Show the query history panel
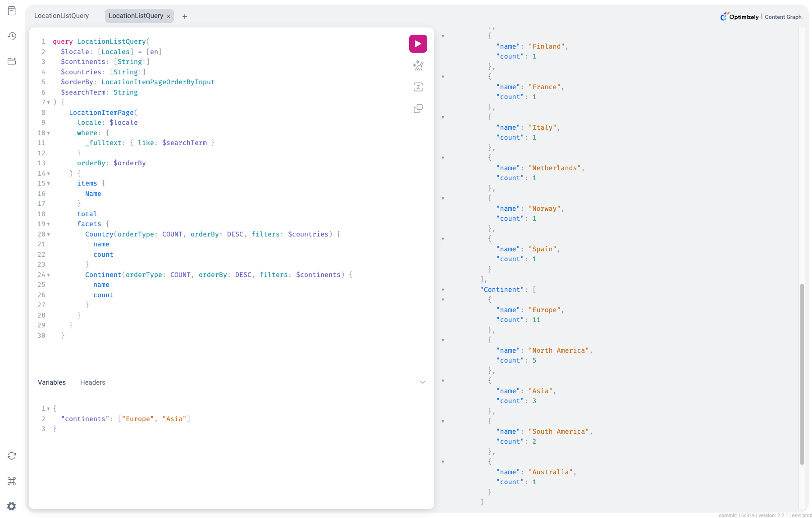Viewport: 812px width, 518px height. (12, 36)
